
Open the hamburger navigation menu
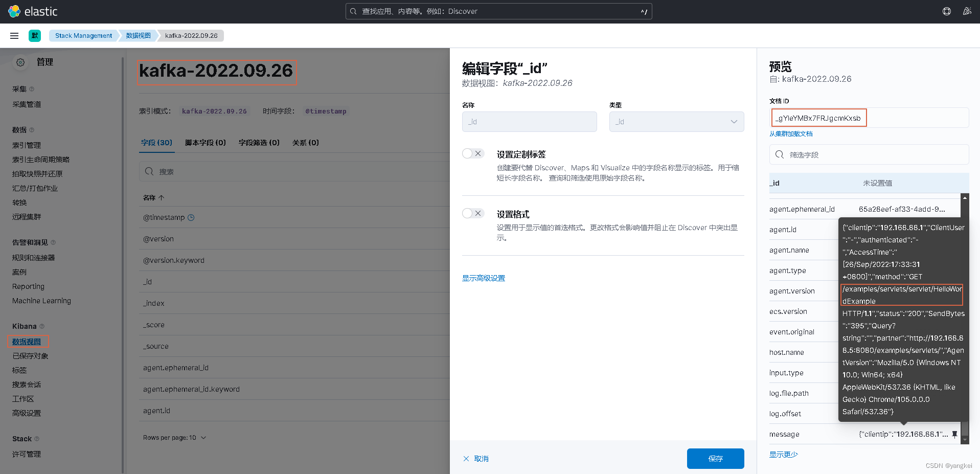[x=14, y=36]
